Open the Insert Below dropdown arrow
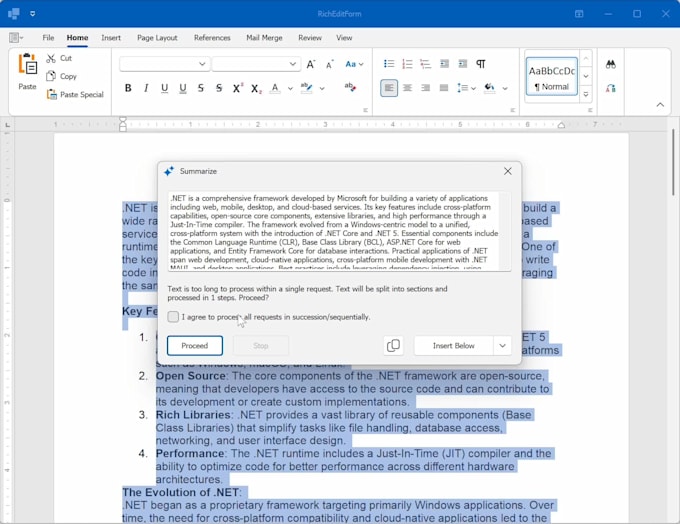The width and height of the screenshot is (680, 524). click(503, 346)
